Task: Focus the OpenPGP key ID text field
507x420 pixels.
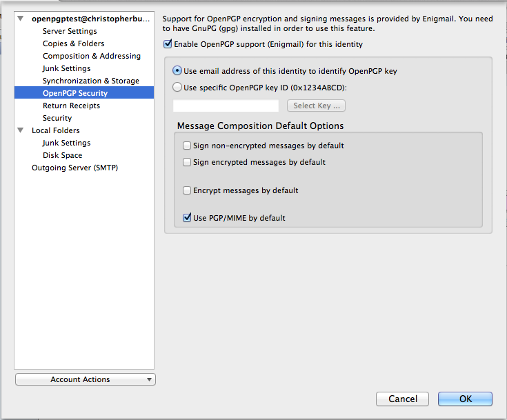Action: 226,106
